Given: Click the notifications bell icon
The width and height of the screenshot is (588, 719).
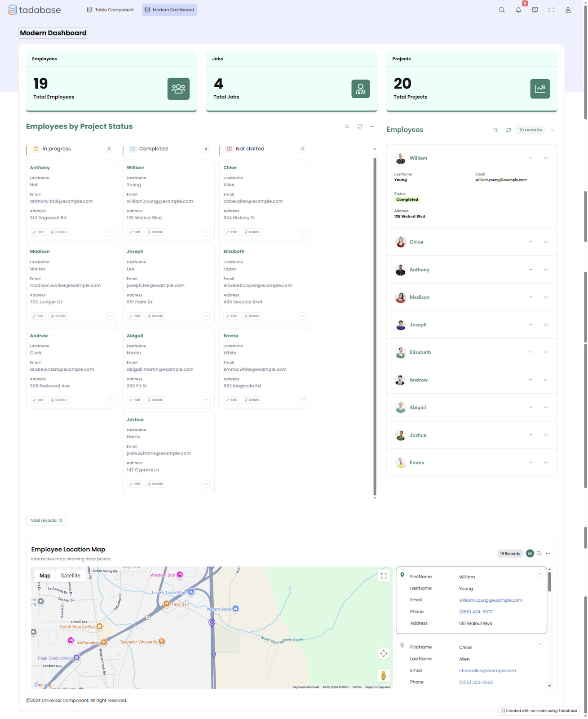Looking at the screenshot, I should pos(518,10).
